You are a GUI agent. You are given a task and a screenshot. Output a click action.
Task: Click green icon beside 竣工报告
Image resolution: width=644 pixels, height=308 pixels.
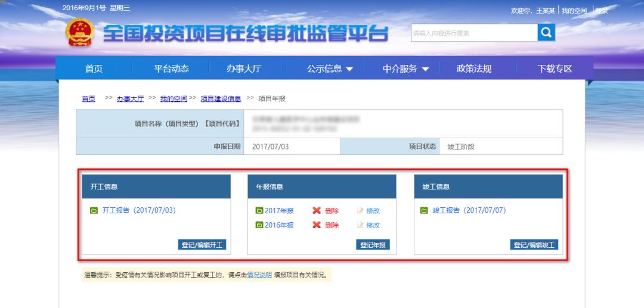[x=424, y=210]
